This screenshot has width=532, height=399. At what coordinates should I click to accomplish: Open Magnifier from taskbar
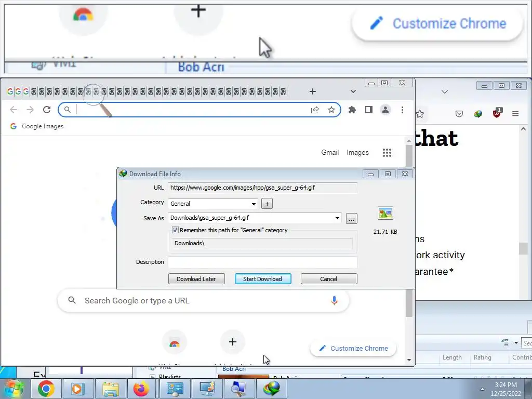[239, 389]
